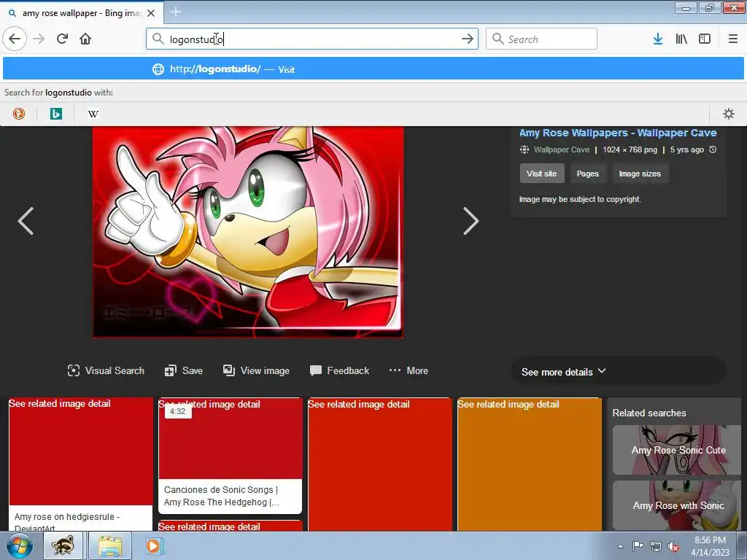747x560 pixels.
Task: Reload the current page
Action: pyautogui.click(x=62, y=39)
